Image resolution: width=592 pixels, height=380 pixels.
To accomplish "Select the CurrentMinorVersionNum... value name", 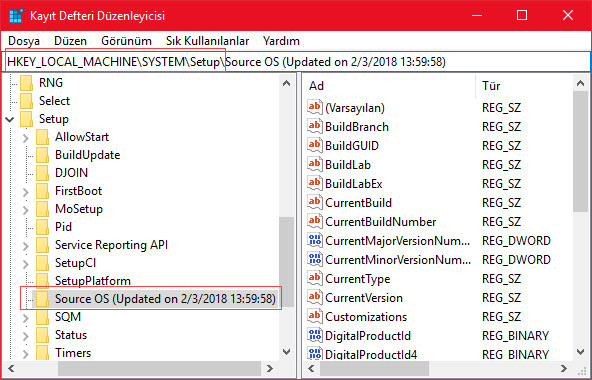I will [398, 260].
